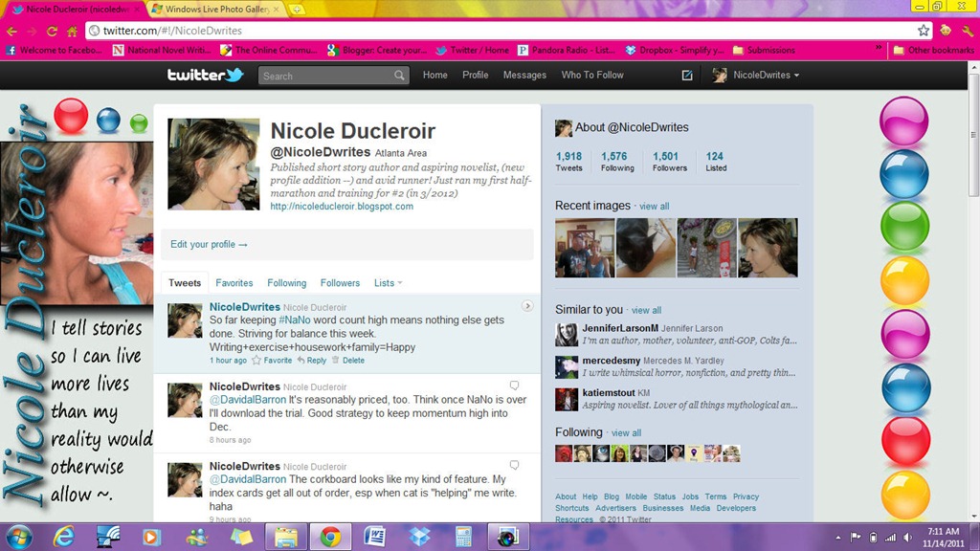Switch to the Favorites tab

(x=234, y=283)
